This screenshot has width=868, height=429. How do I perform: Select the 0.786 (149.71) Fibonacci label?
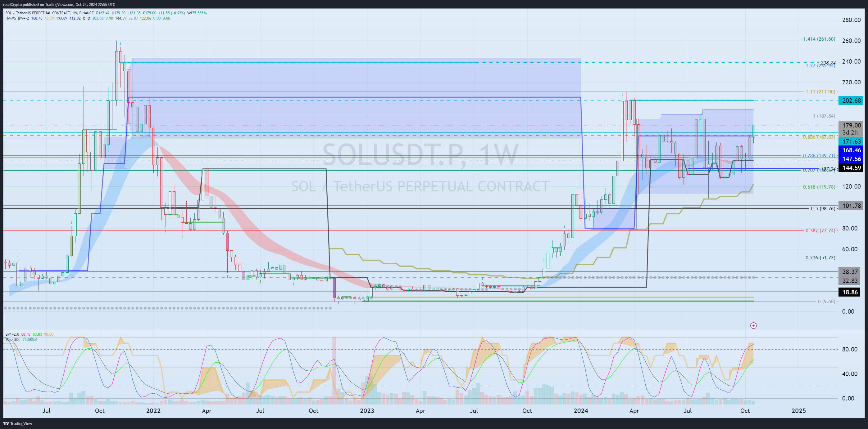[x=819, y=155]
